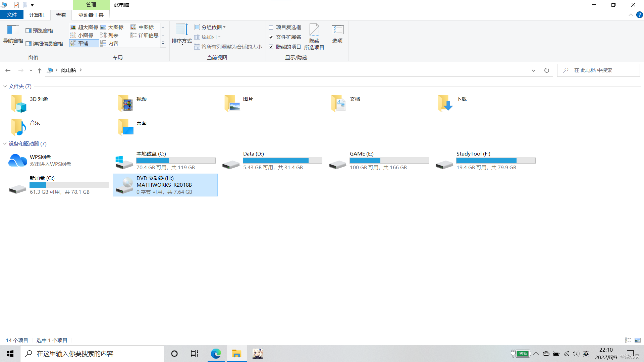Click the 隐藏所选项目 hide selected items icon
Viewport: 644px width, 362px height.
click(x=314, y=30)
